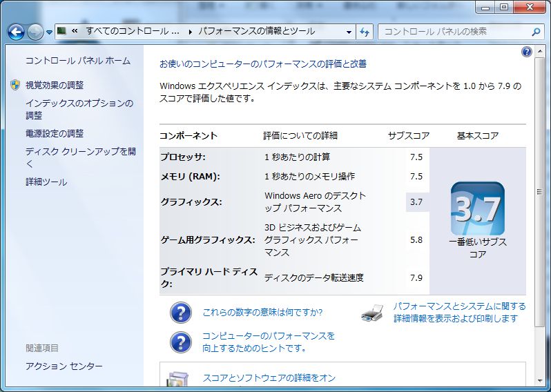This screenshot has height=392, width=551.
Task: Open スコアとソフトウェアの詳細をオン link
Action: pos(269,378)
